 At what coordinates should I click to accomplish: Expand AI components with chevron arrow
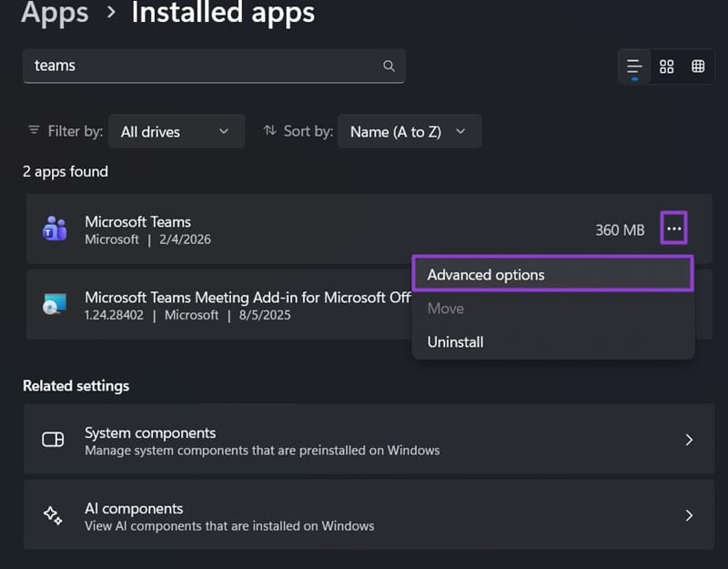pos(689,515)
